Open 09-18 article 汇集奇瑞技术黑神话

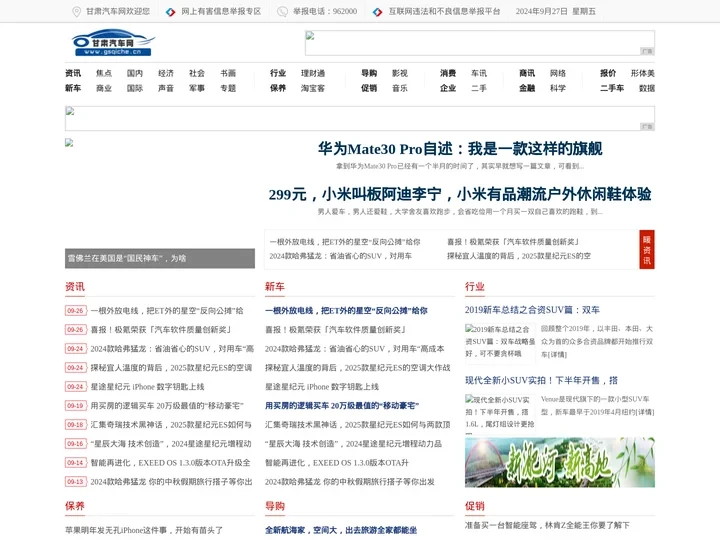171,425
